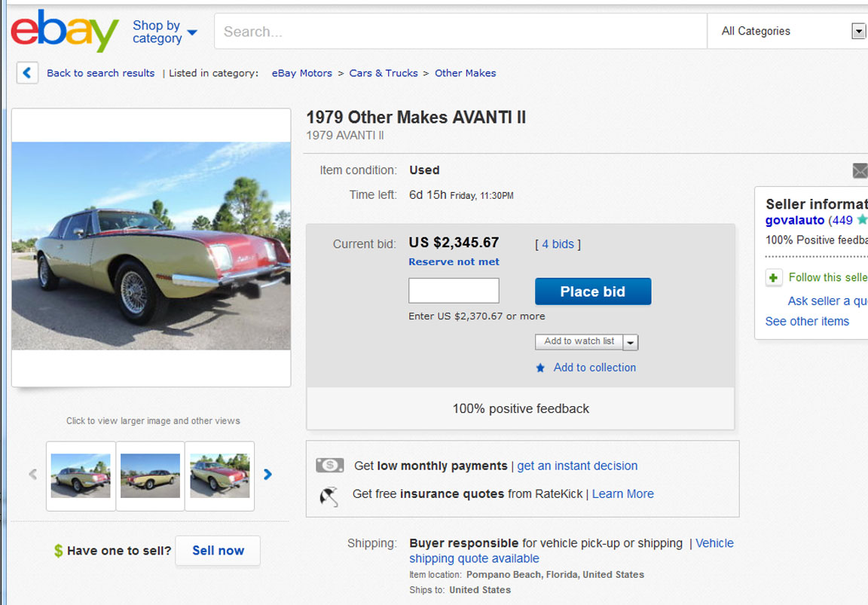Click the Search text field

(460, 32)
